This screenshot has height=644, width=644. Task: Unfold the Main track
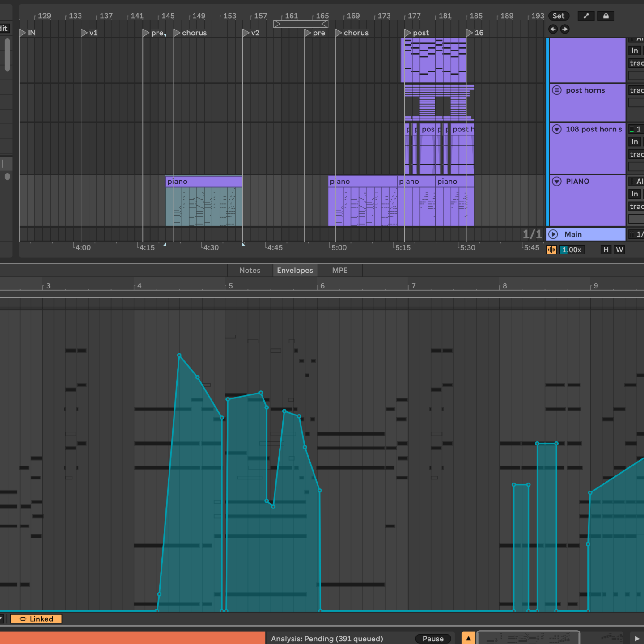(553, 234)
